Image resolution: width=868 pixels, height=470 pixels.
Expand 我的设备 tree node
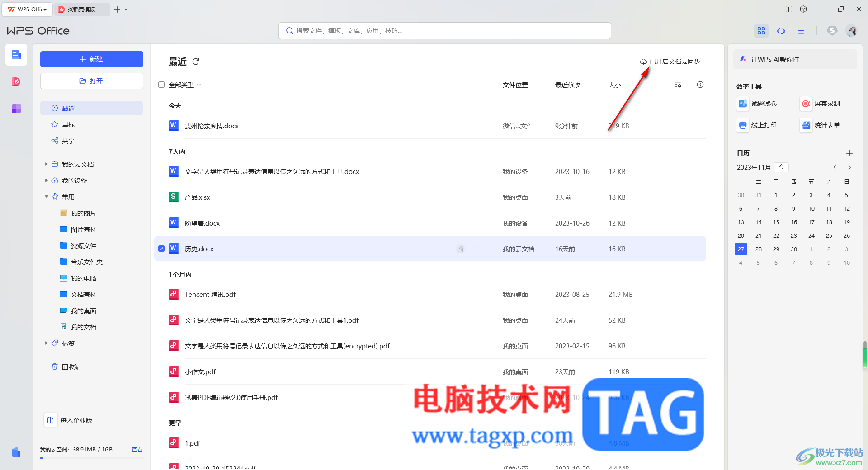click(x=46, y=181)
